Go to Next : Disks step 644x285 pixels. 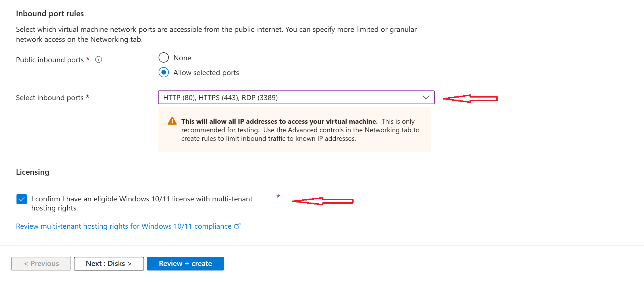point(109,264)
